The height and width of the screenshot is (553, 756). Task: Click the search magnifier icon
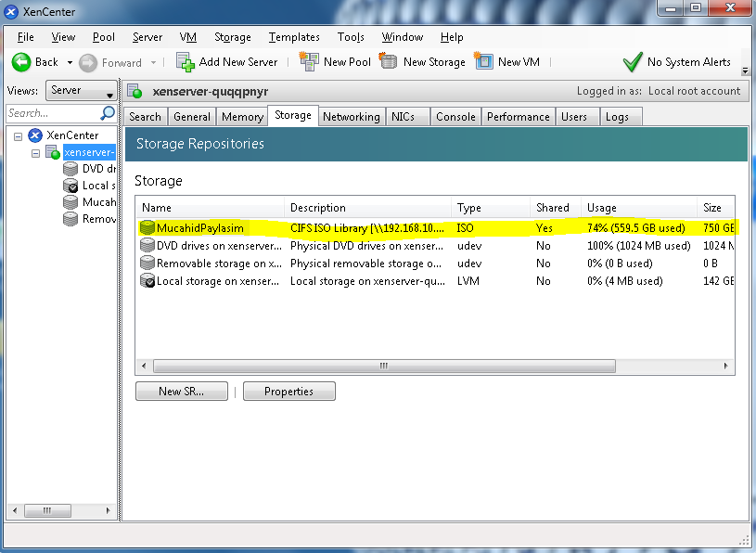pyautogui.click(x=108, y=113)
